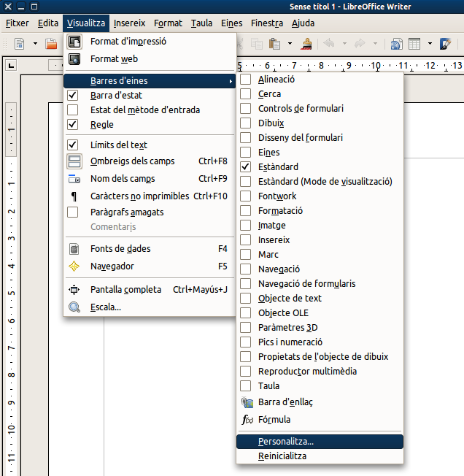
Task: Uncheck the Regle ruler checkbox
Action: 73,124
